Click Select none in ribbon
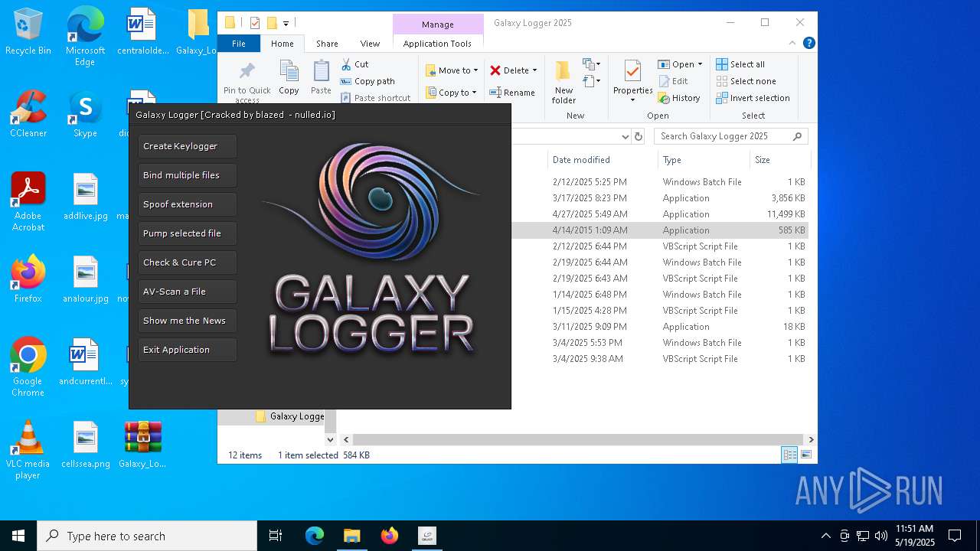The height and width of the screenshot is (551, 980). pyautogui.click(x=746, y=81)
